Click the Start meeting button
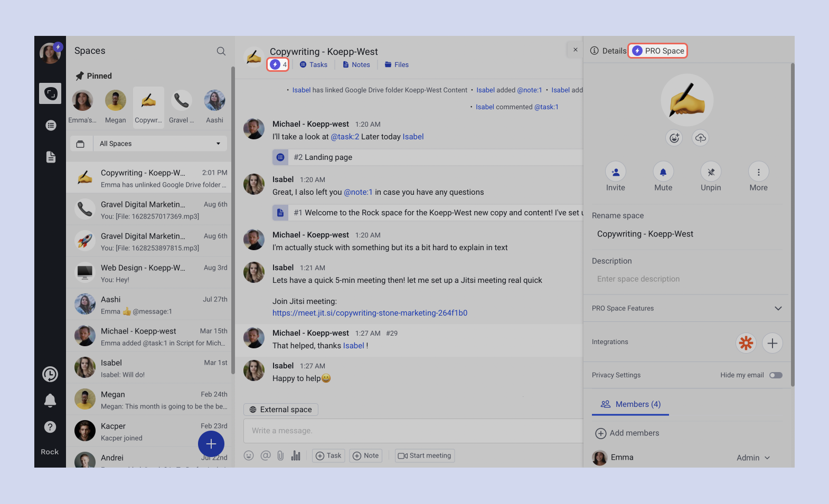The width and height of the screenshot is (829, 504). coord(425,455)
